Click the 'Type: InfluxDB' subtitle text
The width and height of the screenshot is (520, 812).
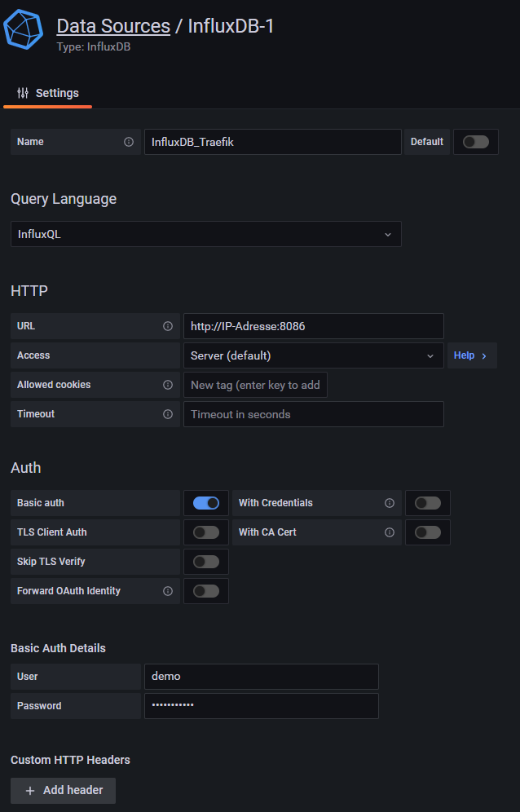[93, 46]
